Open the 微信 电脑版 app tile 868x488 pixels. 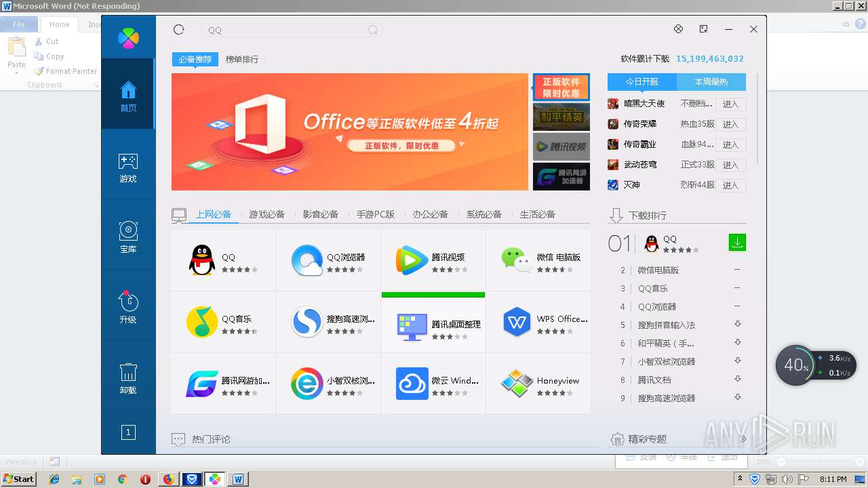tap(538, 261)
